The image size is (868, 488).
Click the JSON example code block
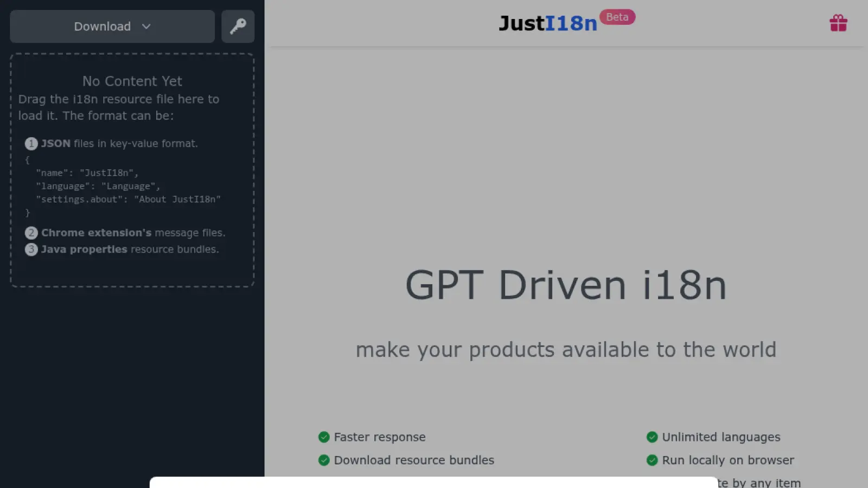(x=123, y=186)
